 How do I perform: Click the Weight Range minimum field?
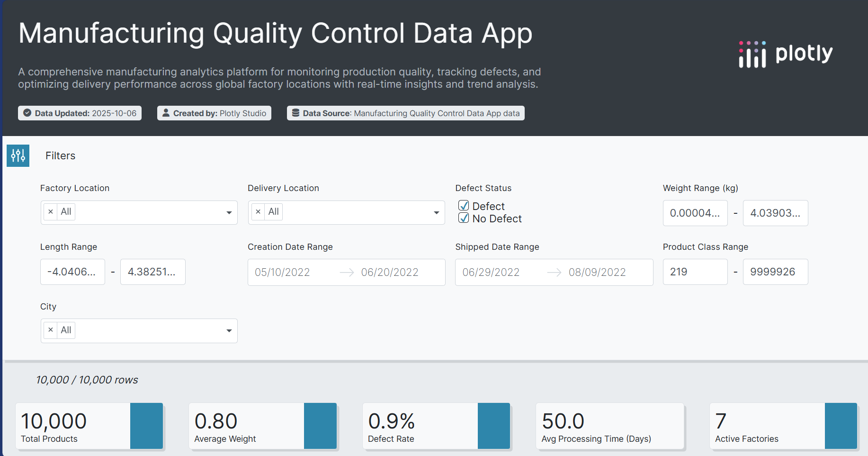[695, 213]
